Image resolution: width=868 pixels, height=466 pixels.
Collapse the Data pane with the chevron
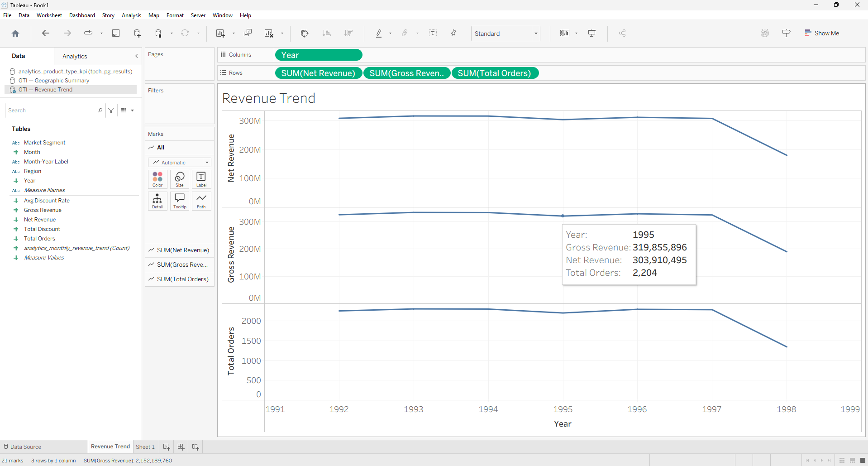point(136,56)
